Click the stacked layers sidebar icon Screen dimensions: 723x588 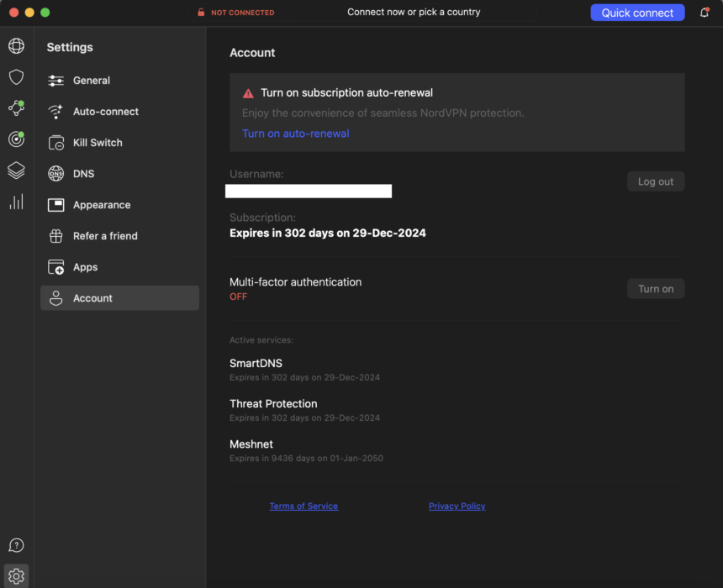(16, 171)
